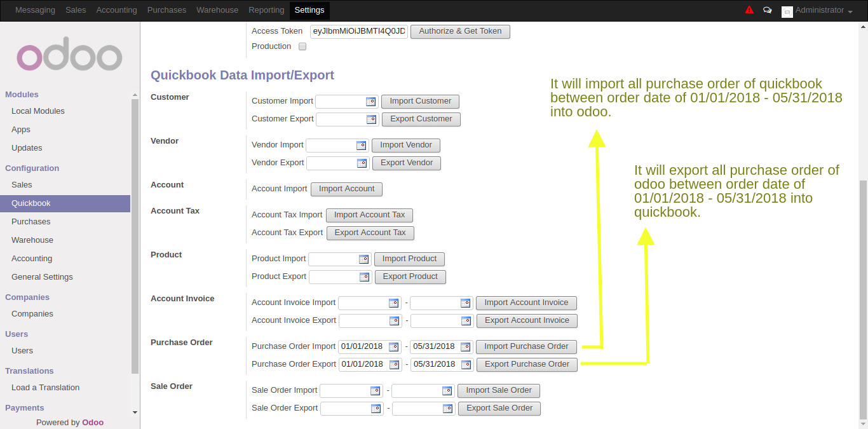Open calendar for Purchase Order Import start date
The height and width of the screenshot is (429, 868).
393,347
